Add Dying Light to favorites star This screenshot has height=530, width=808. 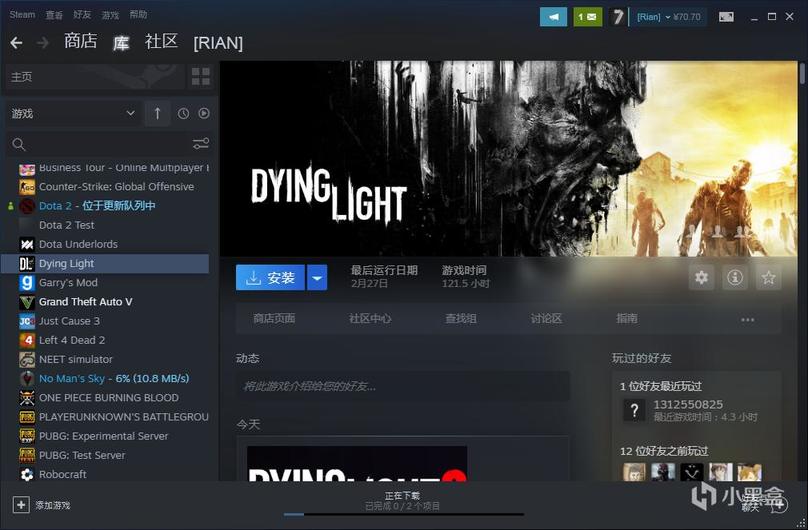coord(768,278)
